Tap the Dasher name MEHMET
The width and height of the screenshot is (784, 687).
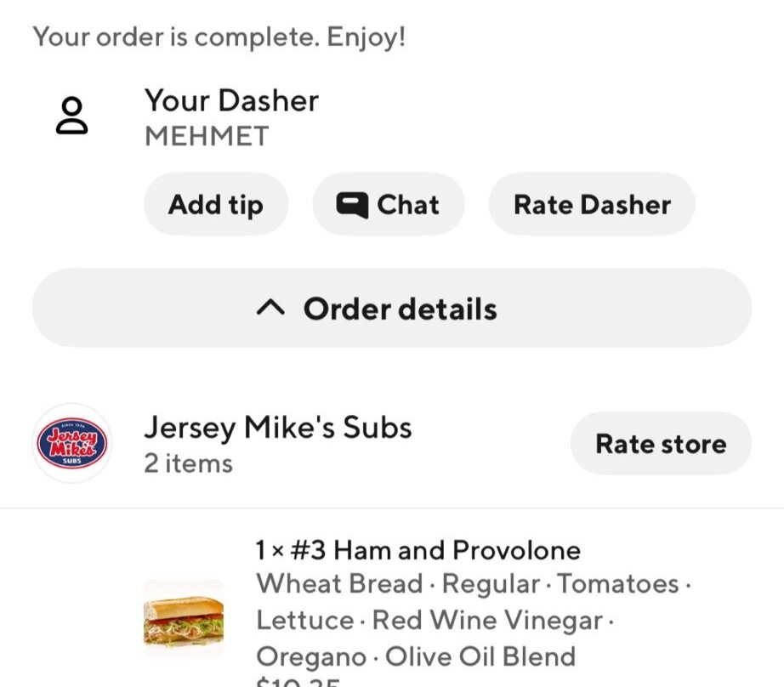tap(207, 136)
